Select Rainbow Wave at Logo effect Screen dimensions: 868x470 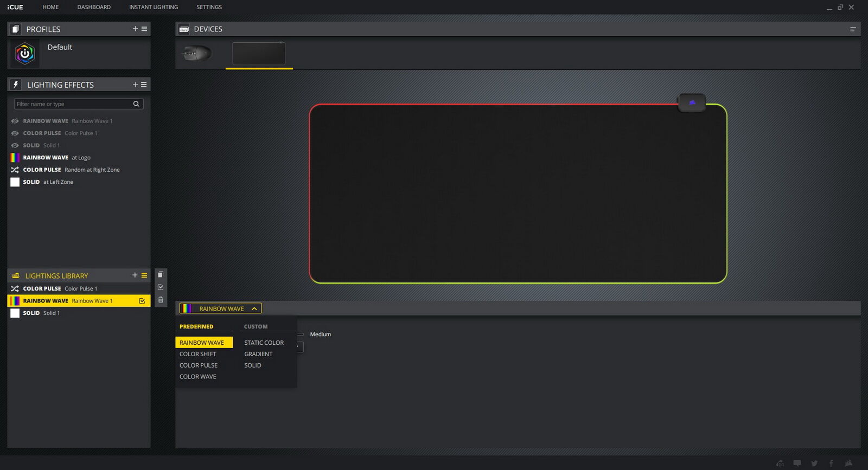(79, 158)
